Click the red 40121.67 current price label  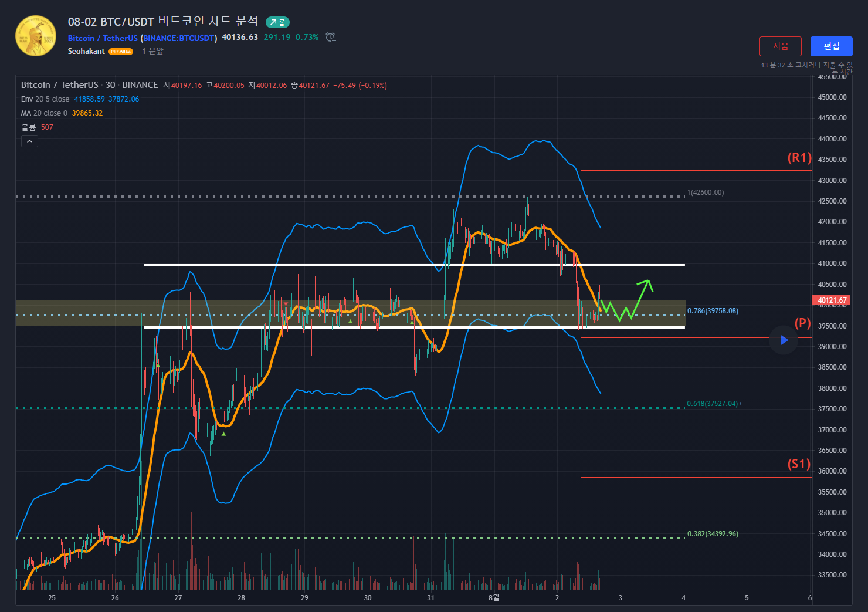[832, 300]
